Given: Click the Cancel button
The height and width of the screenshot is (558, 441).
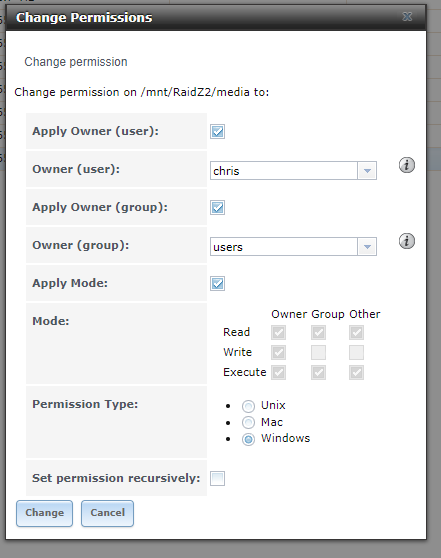Looking at the screenshot, I should pos(107,513).
